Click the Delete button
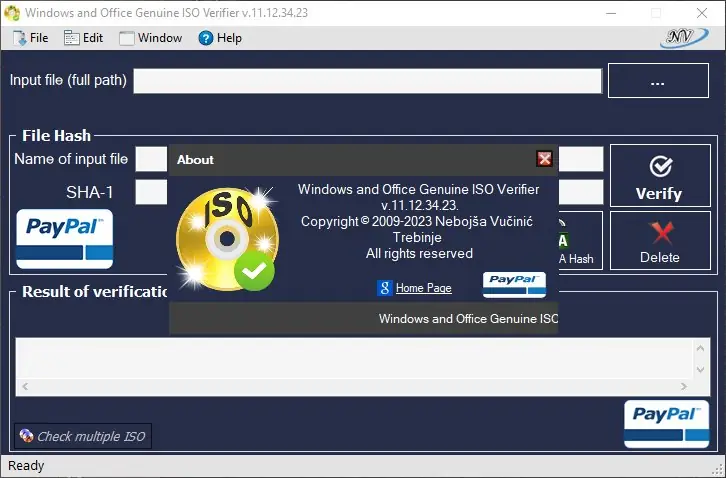This screenshot has height=478, width=726. tap(660, 240)
